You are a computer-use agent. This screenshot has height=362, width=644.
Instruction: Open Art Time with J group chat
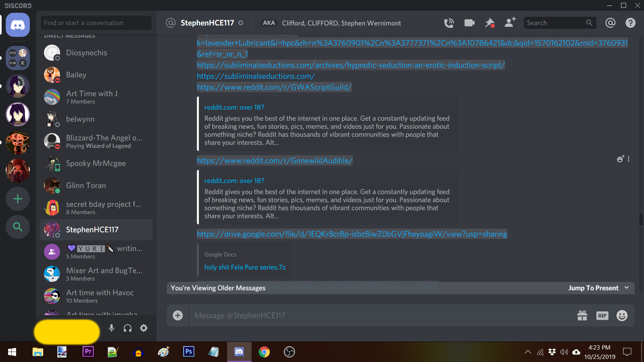click(96, 97)
